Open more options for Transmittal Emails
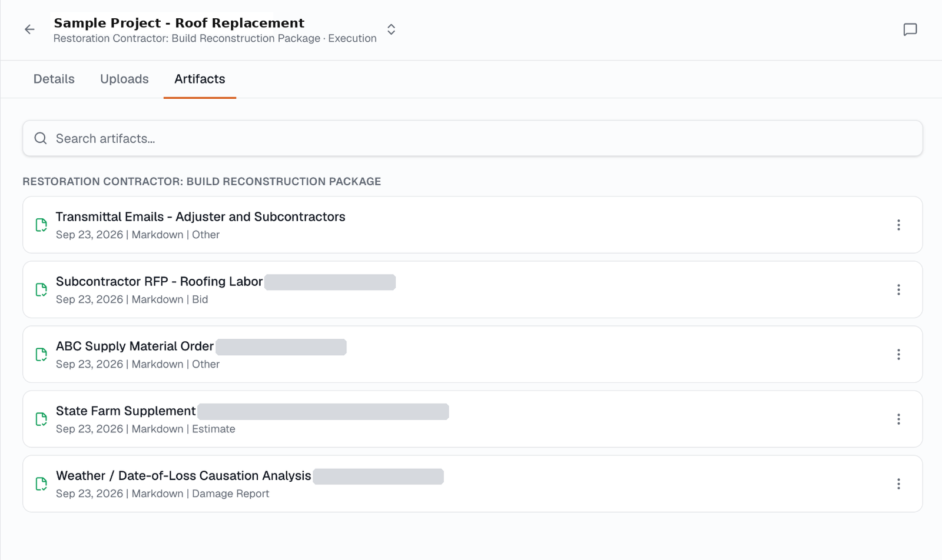This screenshot has height=560, width=942. (x=898, y=225)
